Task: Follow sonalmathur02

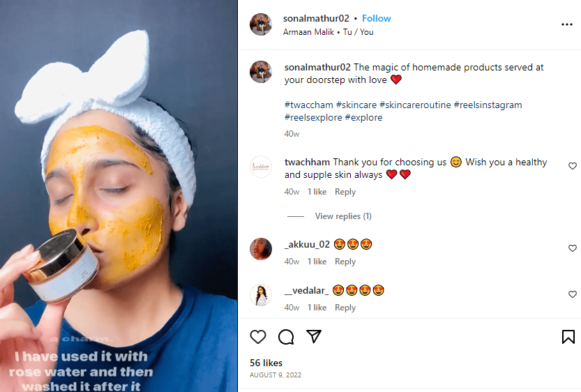Action: tap(377, 18)
